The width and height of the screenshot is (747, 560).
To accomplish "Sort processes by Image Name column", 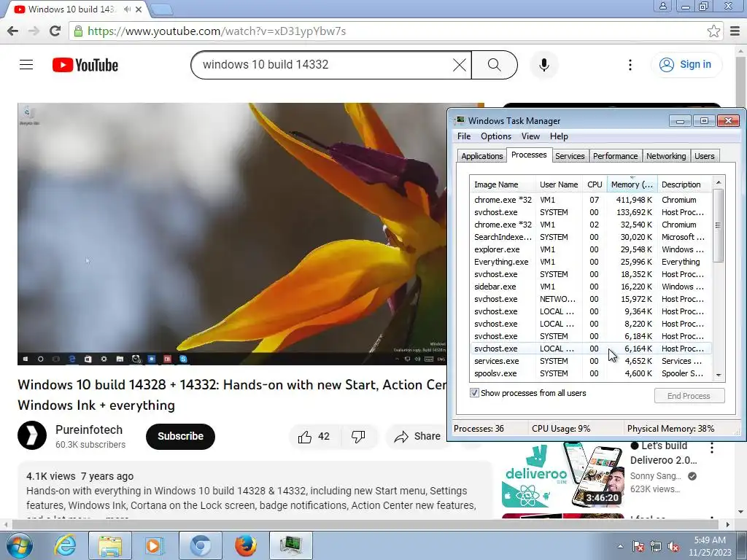I will coord(503,184).
